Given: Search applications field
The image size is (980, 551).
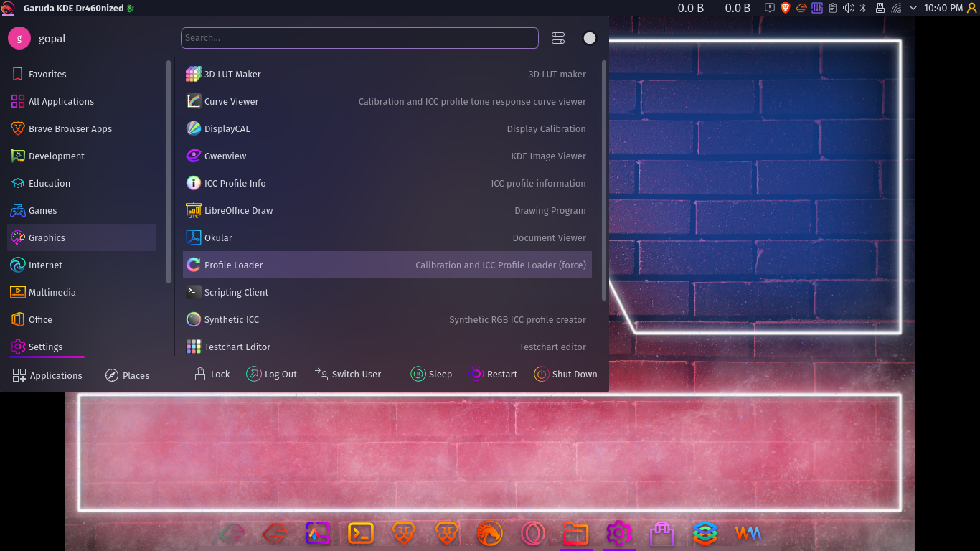Looking at the screenshot, I should click(x=359, y=38).
